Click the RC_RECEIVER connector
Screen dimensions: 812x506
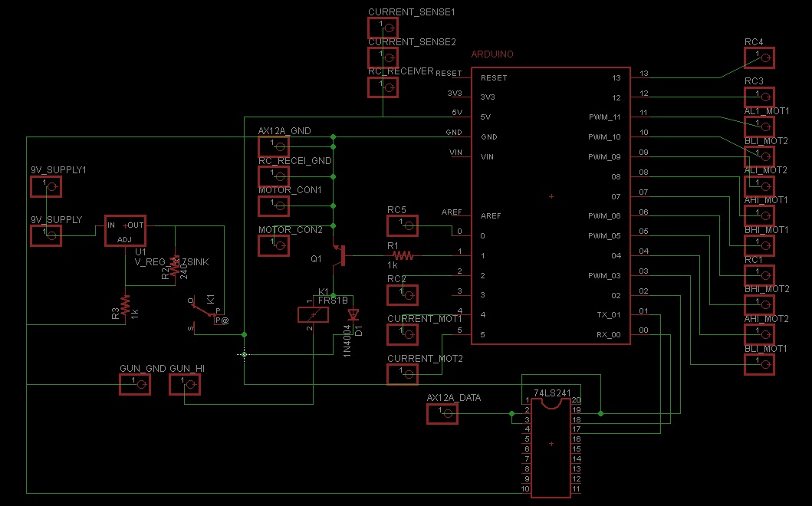click(383, 87)
